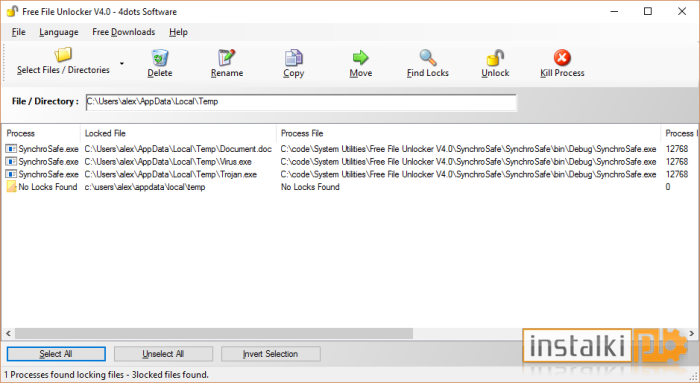Open the Select Files / Directories dropdown arrow
Image resolution: width=700 pixels, height=383 pixels.
click(x=122, y=63)
